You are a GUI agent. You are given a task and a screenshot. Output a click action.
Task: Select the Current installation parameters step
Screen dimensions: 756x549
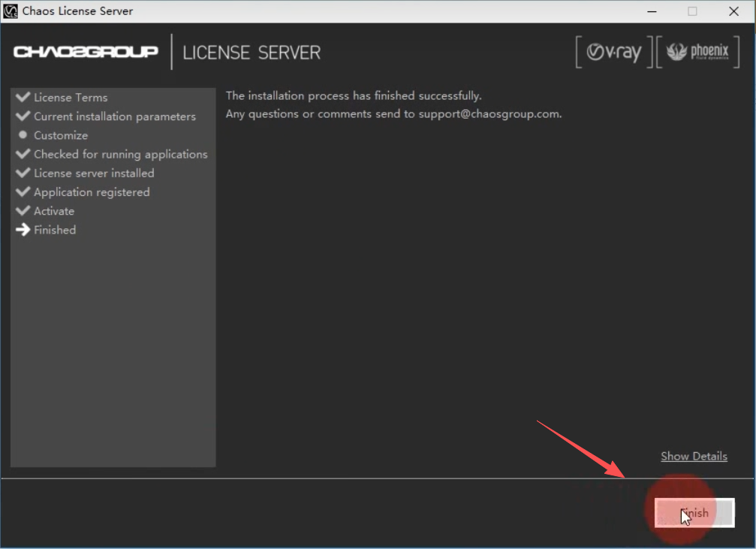pyautogui.click(x=114, y=116)
